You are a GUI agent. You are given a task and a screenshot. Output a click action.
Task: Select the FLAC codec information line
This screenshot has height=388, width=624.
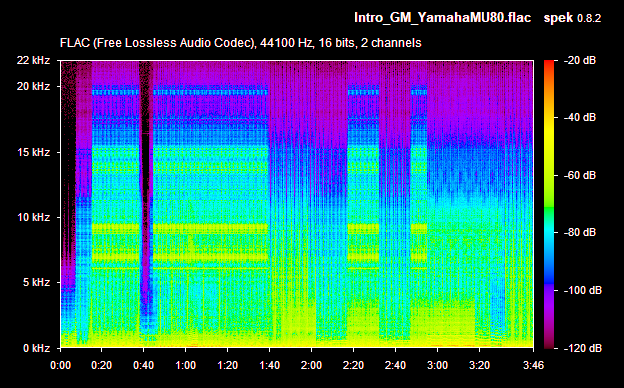pos(240,43)
